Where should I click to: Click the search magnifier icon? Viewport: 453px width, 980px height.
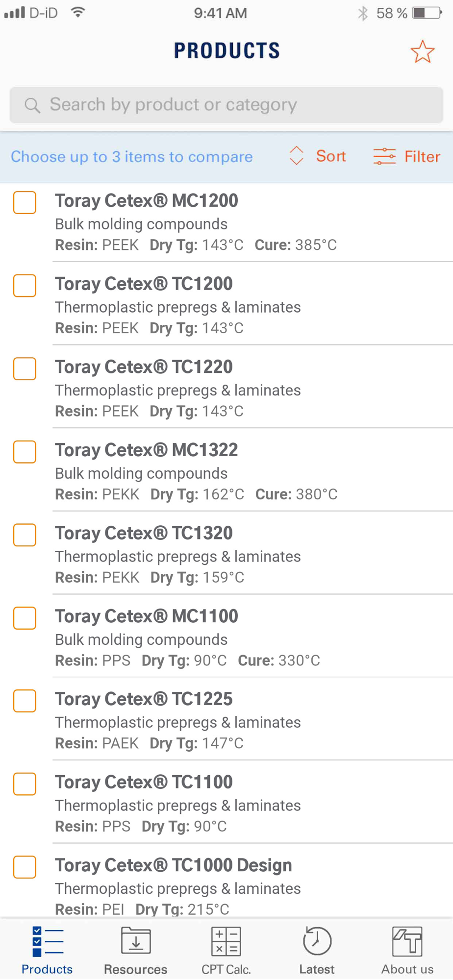point(32,105)
